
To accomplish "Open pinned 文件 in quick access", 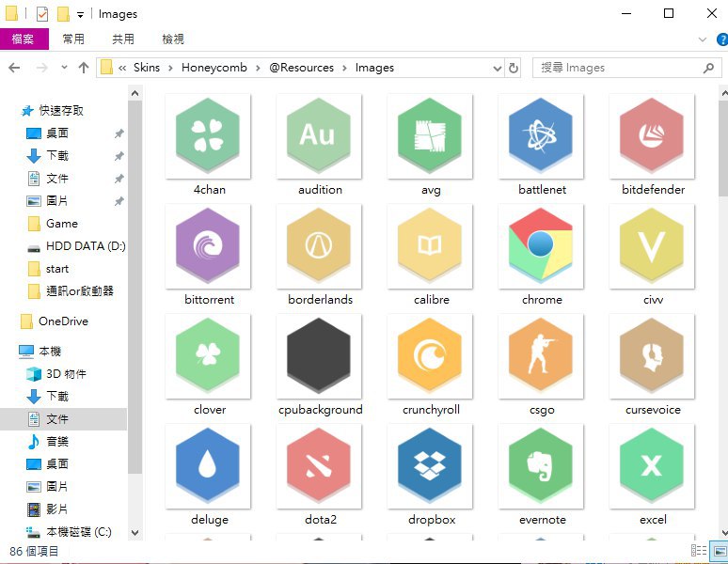I will pos(57,178).
